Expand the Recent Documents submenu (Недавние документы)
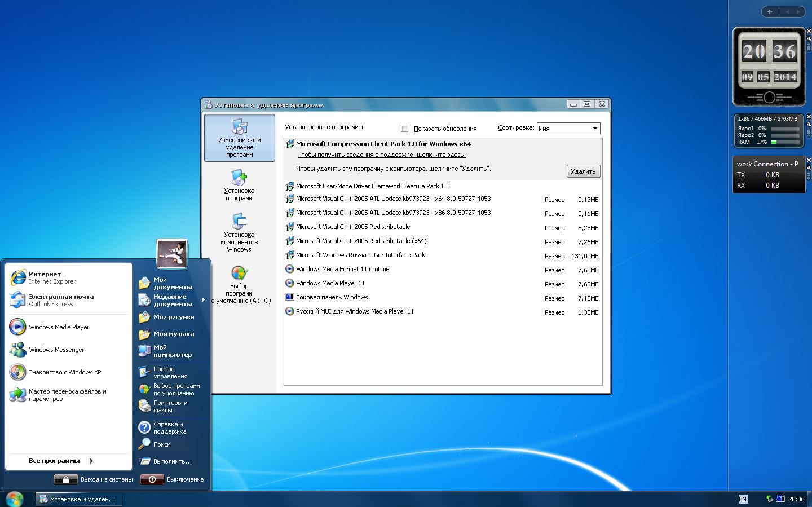Screen dimensions: 812x507 coord(171,300)
